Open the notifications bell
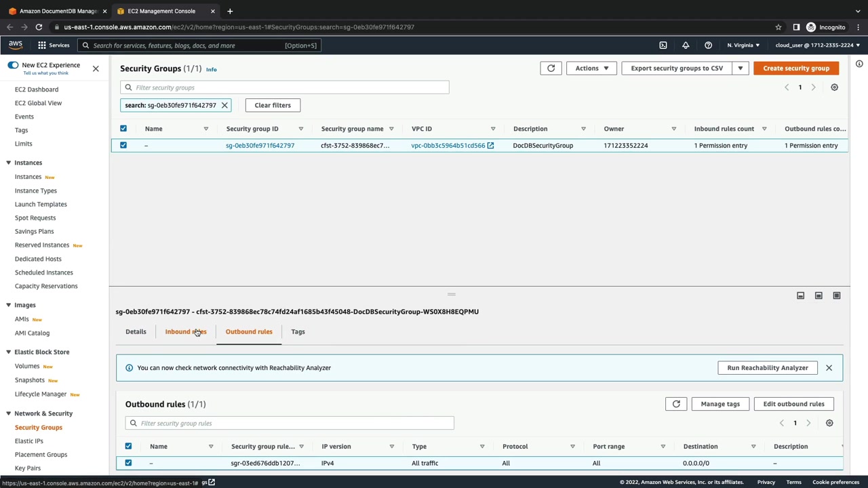 [x=686, y=45]
